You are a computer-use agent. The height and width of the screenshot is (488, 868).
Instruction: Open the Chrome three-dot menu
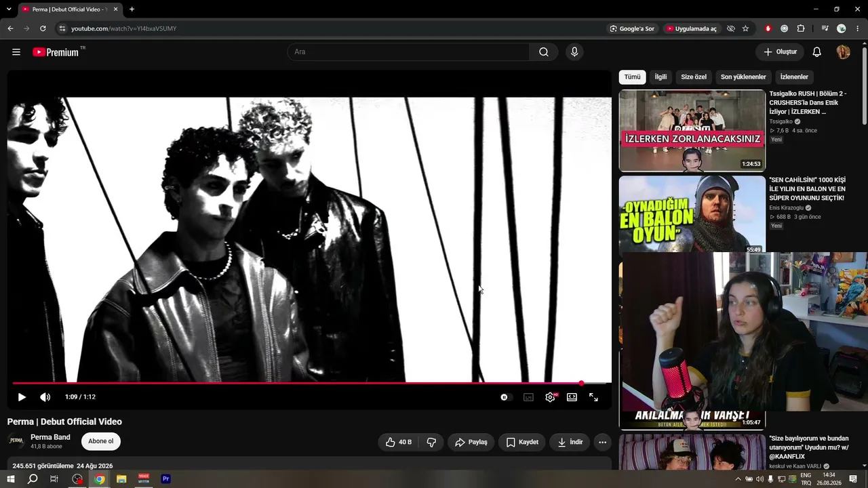pyautogui.click(x=857, y=28)
